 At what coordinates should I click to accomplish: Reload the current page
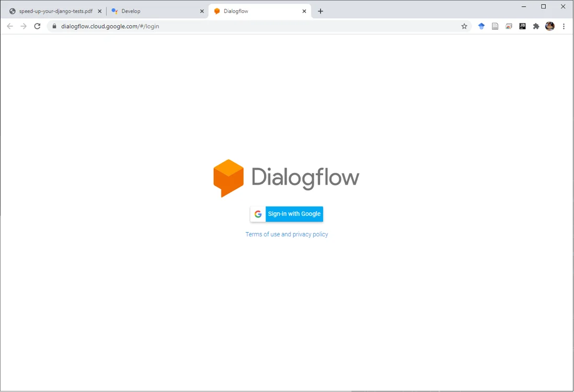point(37,26)
